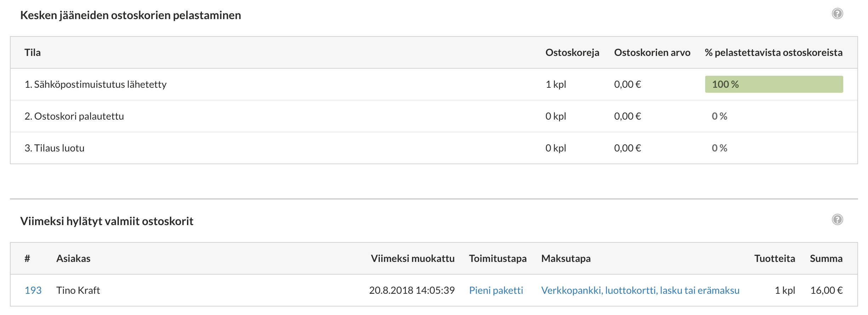Click the green 100 % progress bar
The width and height of the screenshot is (868, 315).
[x=774, y=84]
